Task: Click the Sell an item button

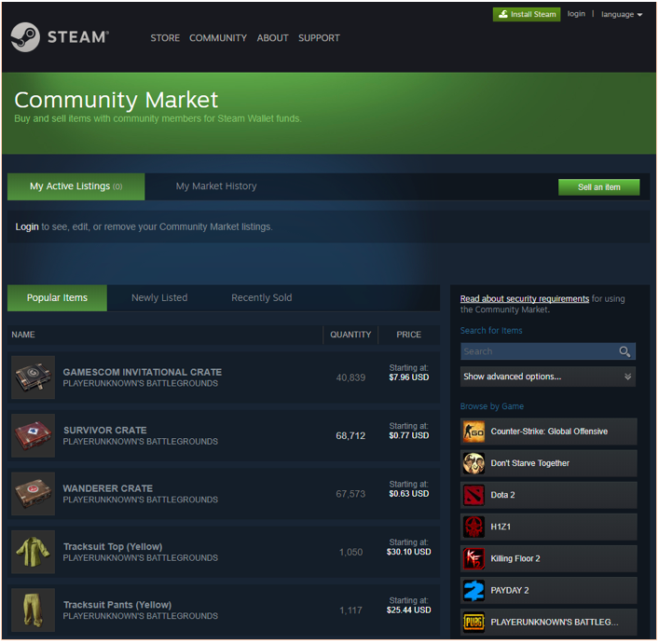Action: (x=599, y=187)
